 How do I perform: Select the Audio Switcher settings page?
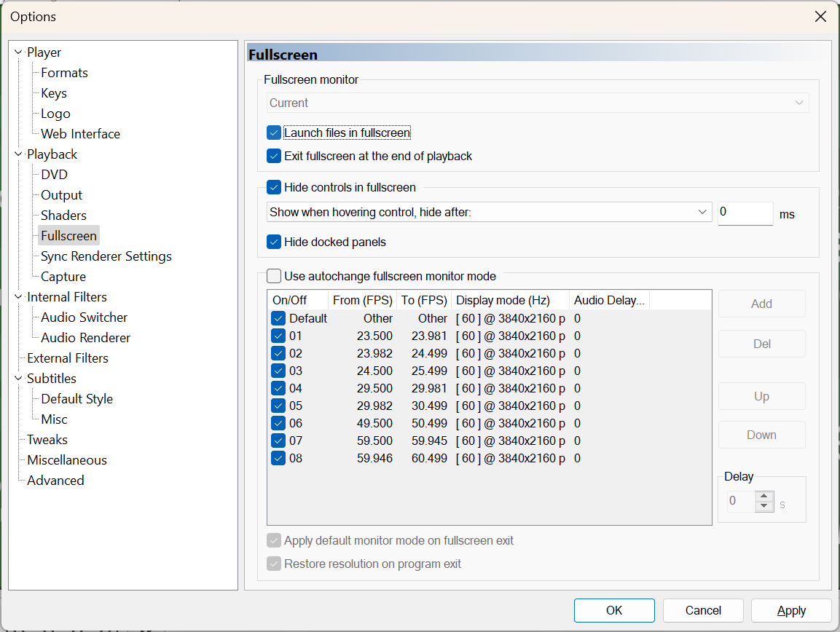click(84, 317)
